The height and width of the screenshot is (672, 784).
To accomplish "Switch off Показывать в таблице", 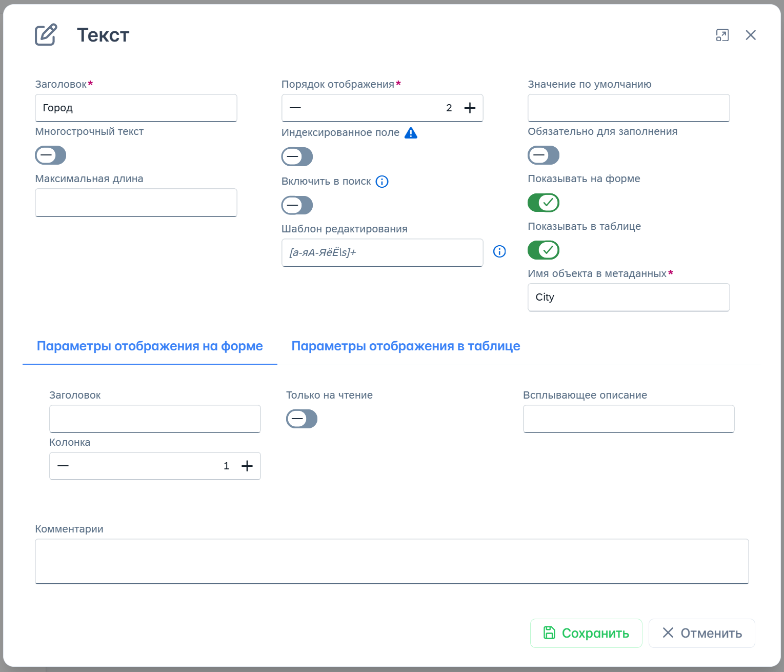I will (x=543, y=250).
